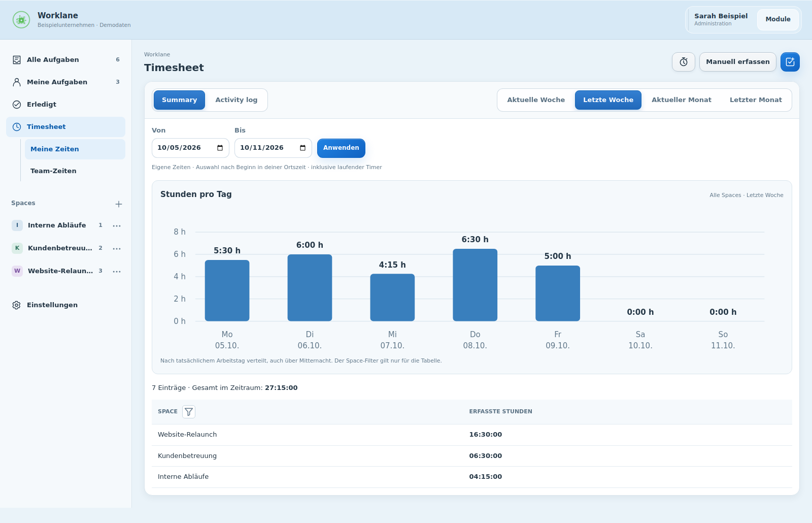Open Meine Zeiten in sidebar
Image resolution: width=812 pixels, height=523 pixels.
[75, 149]
